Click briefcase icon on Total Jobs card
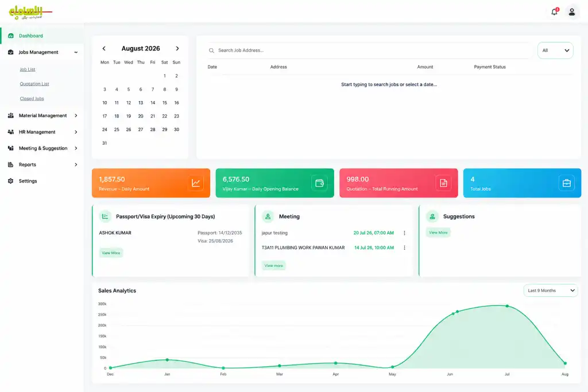The height and width of the screenshot is (392, 588). click(x=567, y=183)
